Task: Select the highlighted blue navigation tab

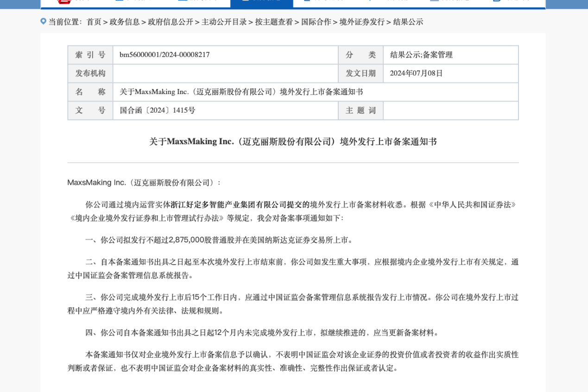Action: pyautogui.click(x=261, y=3)
